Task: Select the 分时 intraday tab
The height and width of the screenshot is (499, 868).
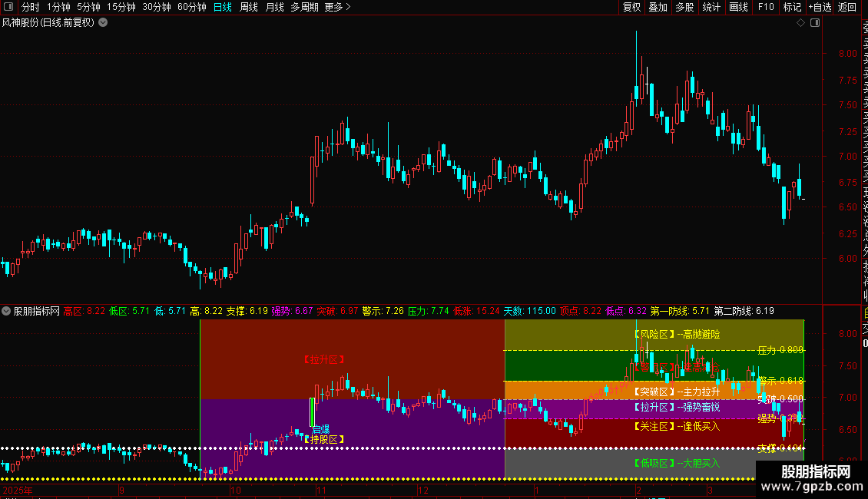Action: point(31,7)
